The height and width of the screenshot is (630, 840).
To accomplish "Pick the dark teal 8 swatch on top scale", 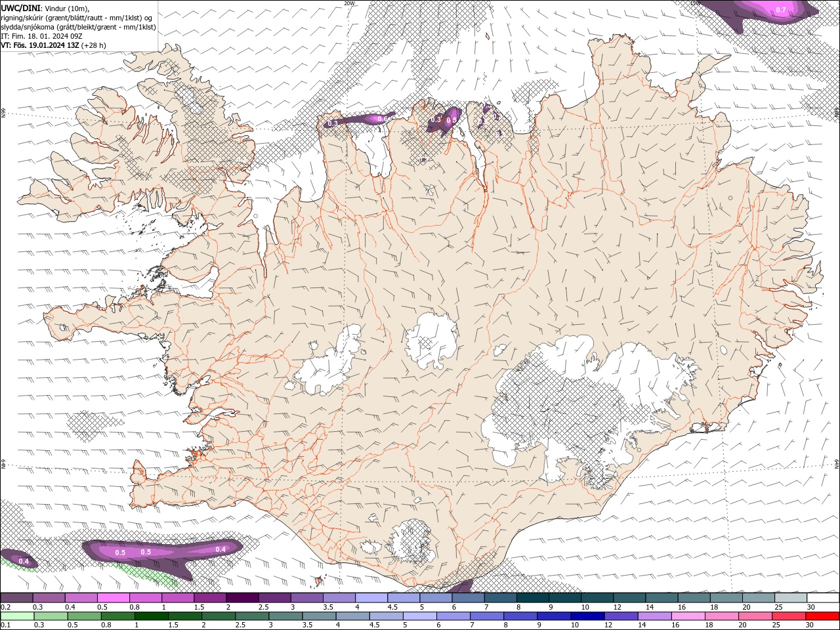I will (532, 598).
